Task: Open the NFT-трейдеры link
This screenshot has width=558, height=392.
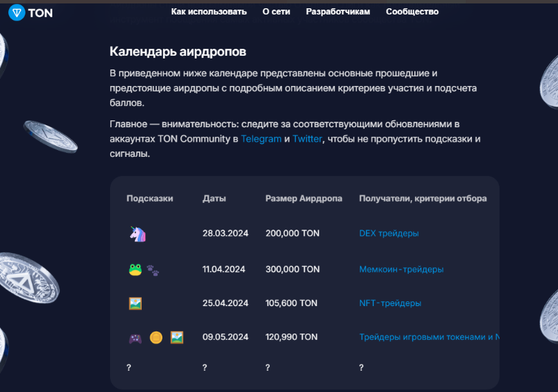Action: click(390, 303)
